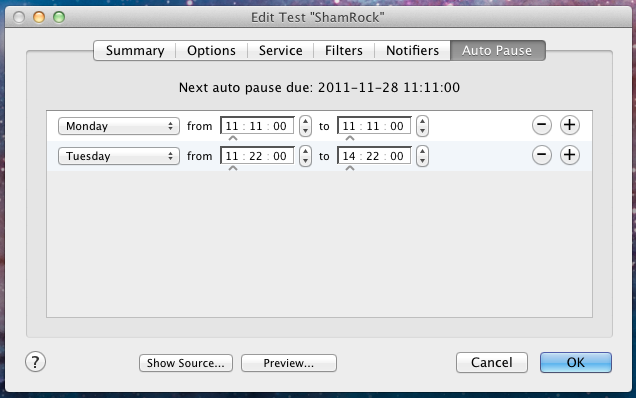Open the Tuesday day dropdown
The height and width of the screenshot is (398, 636).
119,156
